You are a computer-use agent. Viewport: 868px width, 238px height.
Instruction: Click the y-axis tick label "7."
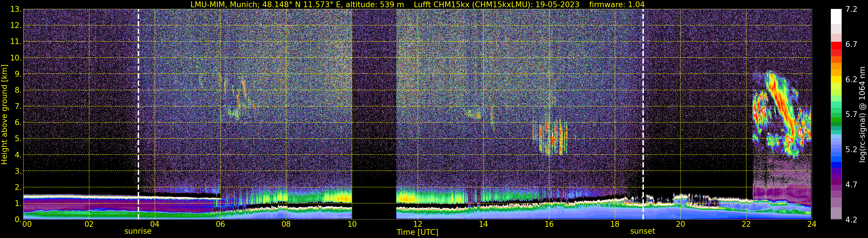[x=18, y=106]
